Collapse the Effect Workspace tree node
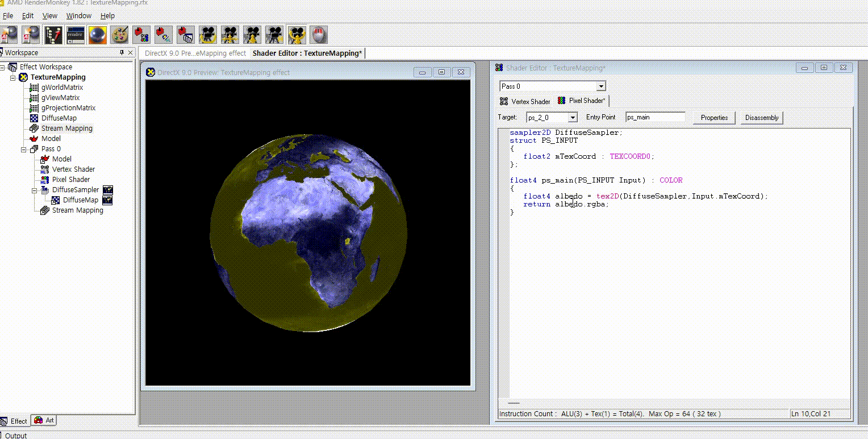 (2, 67)
